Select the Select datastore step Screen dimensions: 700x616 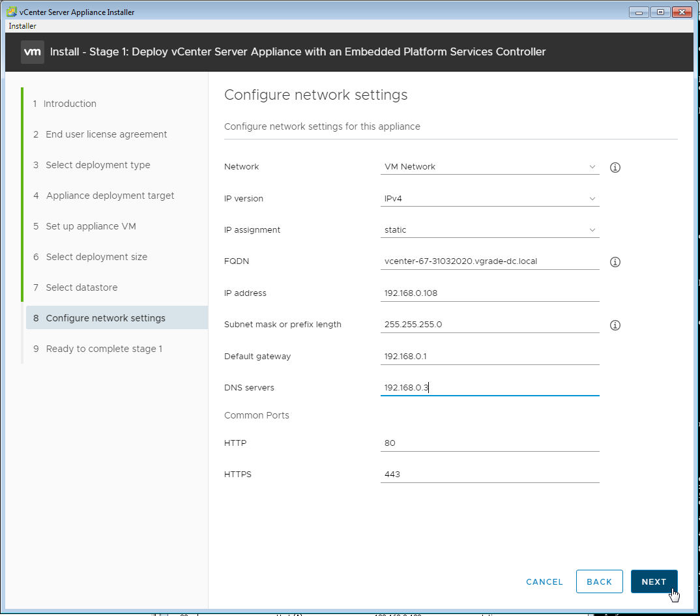pyautogui.click(x=81, y=287)
